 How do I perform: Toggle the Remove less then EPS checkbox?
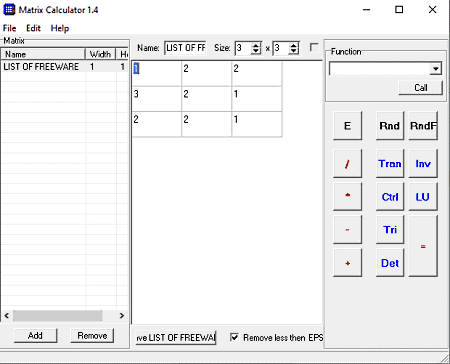pyautogui.click(x=234, y=337)
